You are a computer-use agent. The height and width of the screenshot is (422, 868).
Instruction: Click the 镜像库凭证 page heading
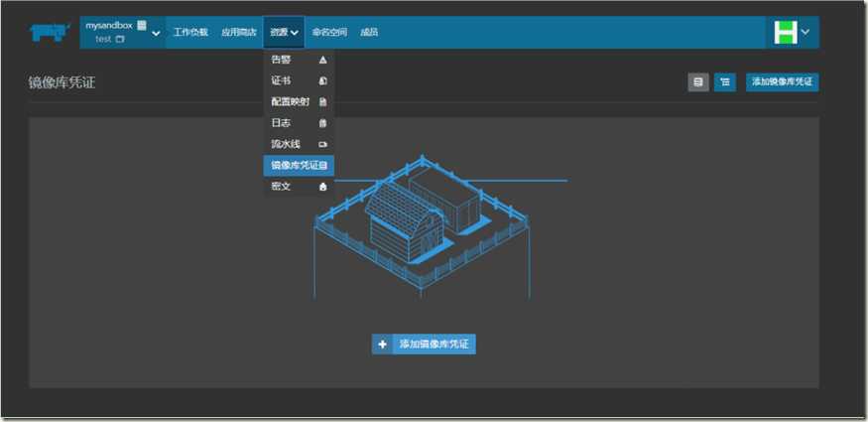62,83
